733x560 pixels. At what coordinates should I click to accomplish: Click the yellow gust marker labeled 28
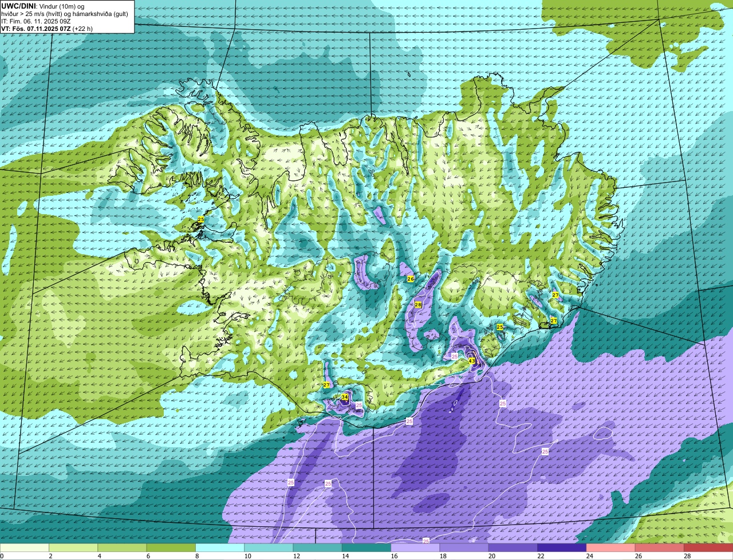[x=418, y=305]
